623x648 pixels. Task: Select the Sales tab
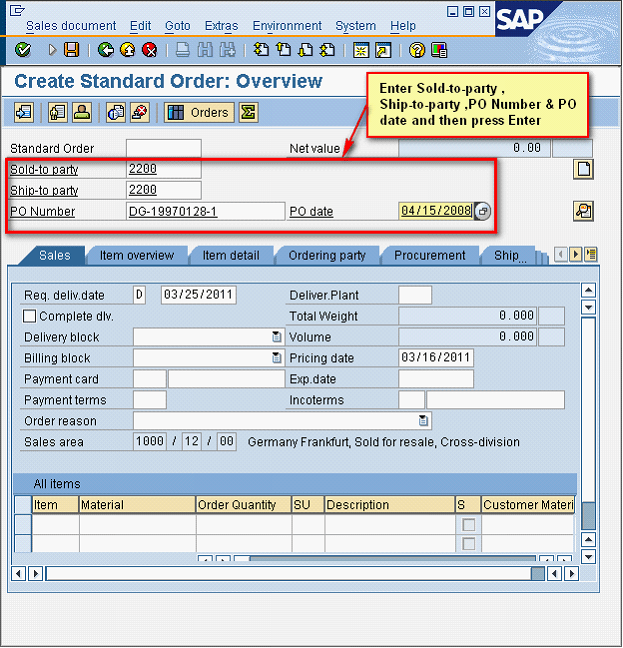point(55,255)
